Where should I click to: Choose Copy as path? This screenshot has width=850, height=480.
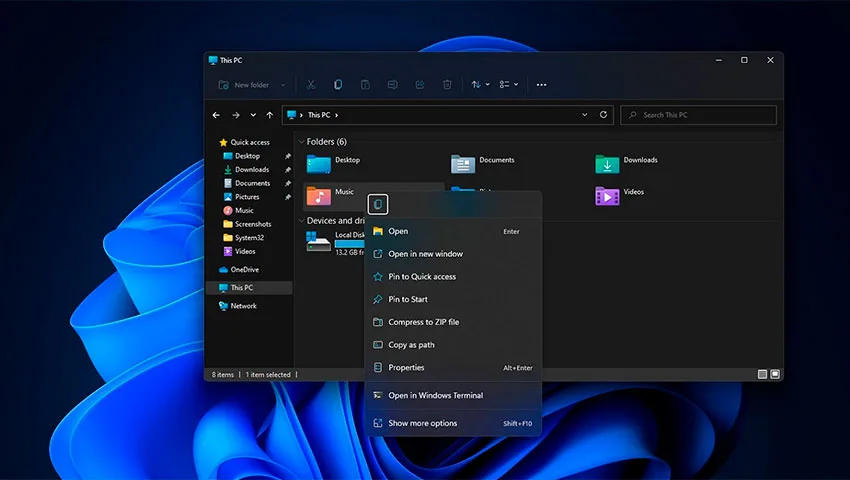point(453,345)
